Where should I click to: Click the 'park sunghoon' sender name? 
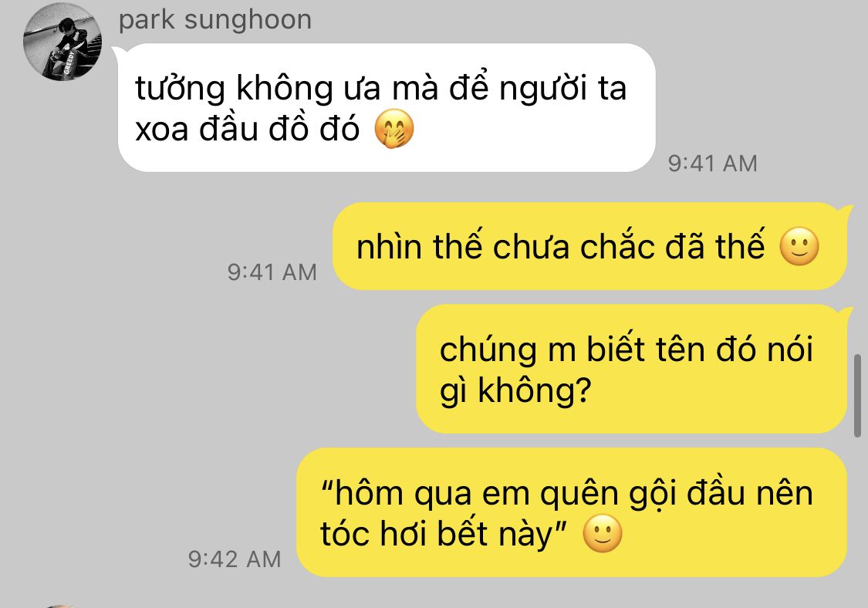coord(215,20)
